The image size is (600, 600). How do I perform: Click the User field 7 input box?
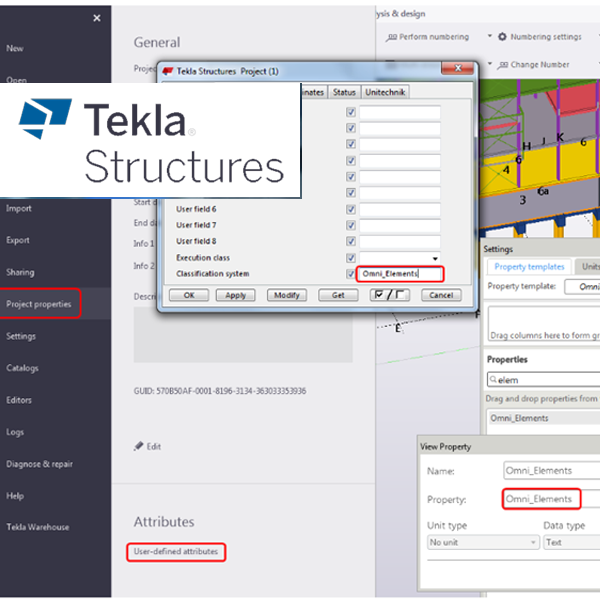coord(399,225)
